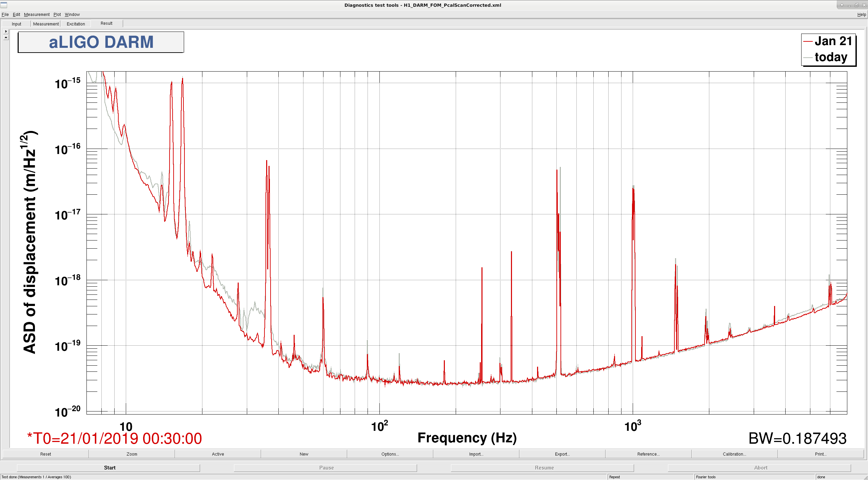Switch to the Input tab
The width and height of the screenshot is (868, 480).
click(16, 24)
